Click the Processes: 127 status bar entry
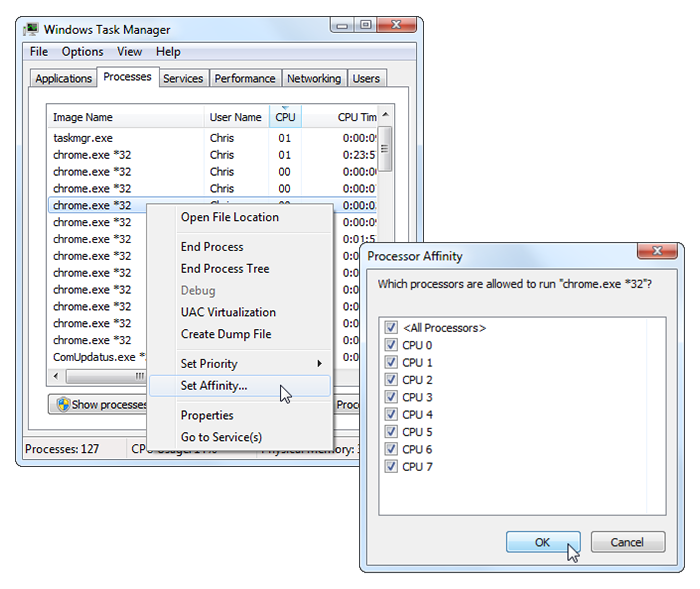 [62, 449]
